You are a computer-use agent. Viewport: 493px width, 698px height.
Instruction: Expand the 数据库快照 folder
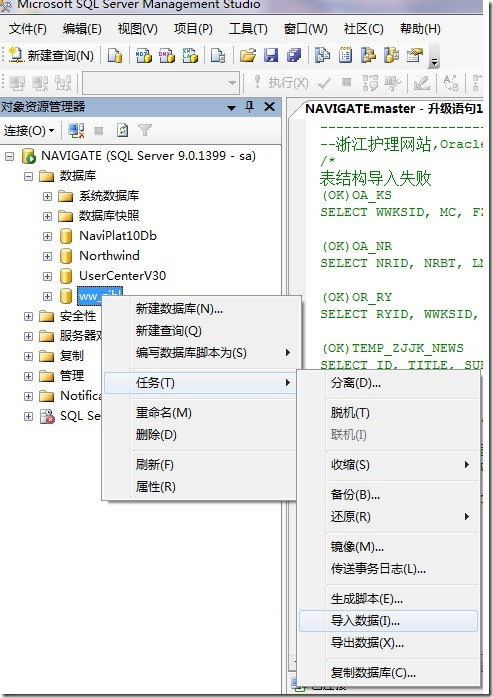tap(47, 216)
